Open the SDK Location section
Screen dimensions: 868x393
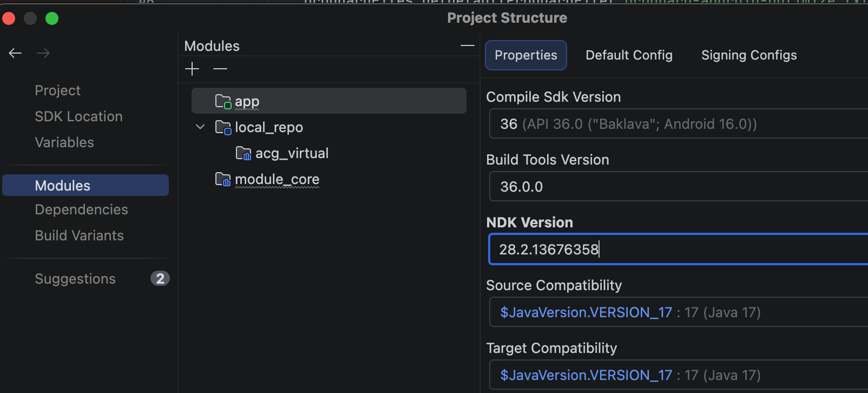click(x=78, y=116)
